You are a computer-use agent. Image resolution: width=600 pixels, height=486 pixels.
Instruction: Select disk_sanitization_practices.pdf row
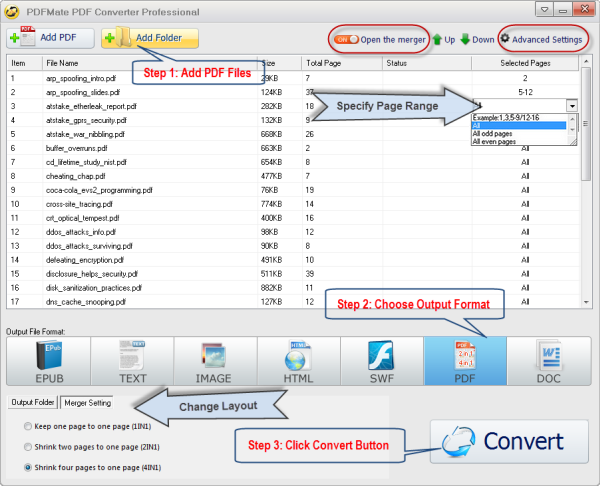[x=293, y=288]
